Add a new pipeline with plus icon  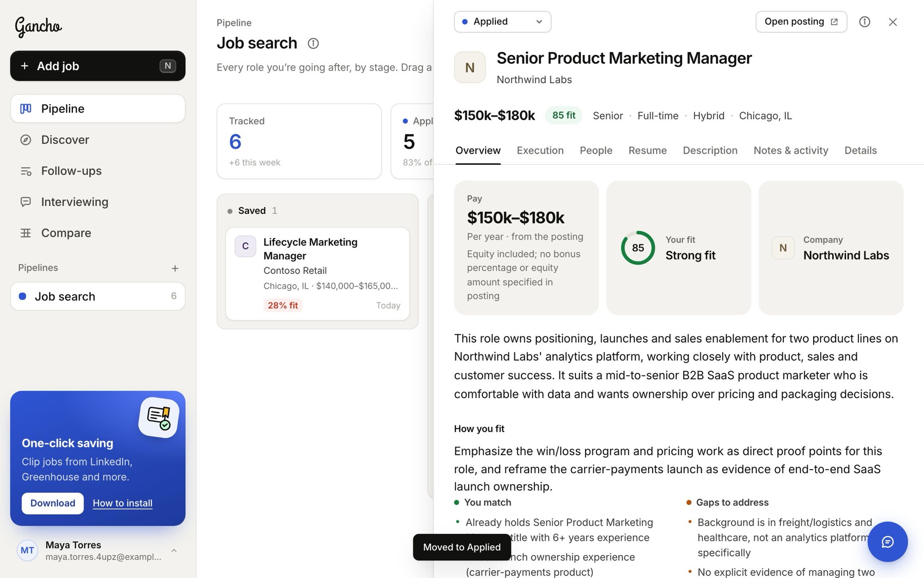pos(175,268)
